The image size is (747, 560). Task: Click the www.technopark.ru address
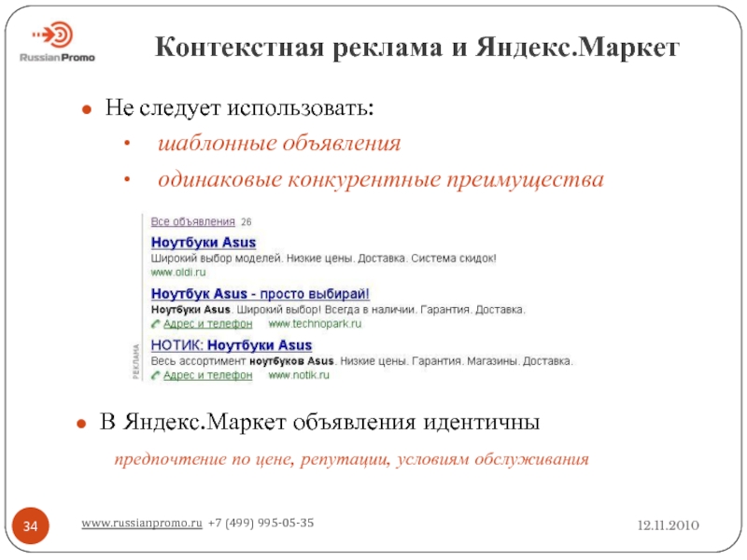point(315,324)
